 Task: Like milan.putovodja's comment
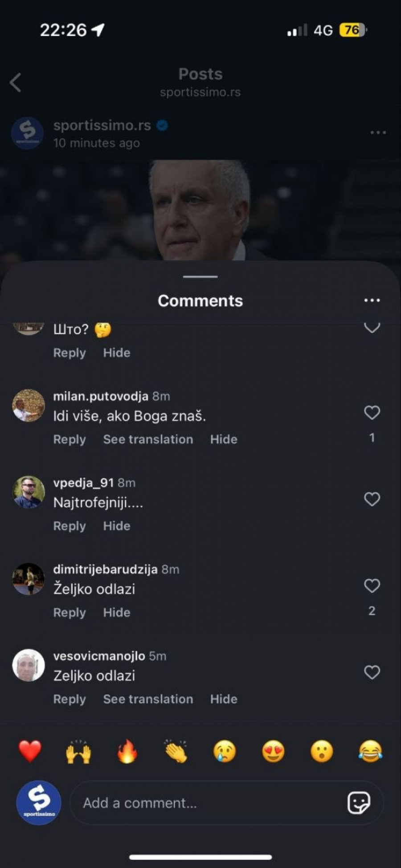tap(372, 413)
